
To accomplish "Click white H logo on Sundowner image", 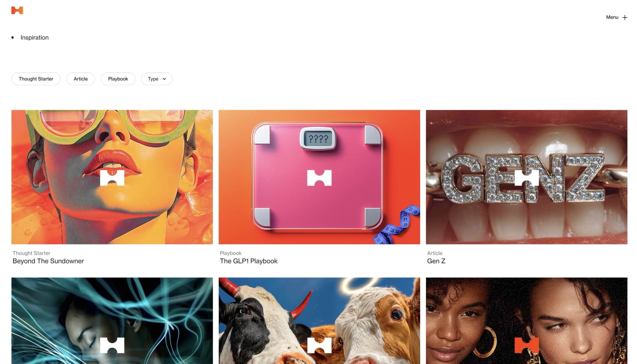I will 112,178.
